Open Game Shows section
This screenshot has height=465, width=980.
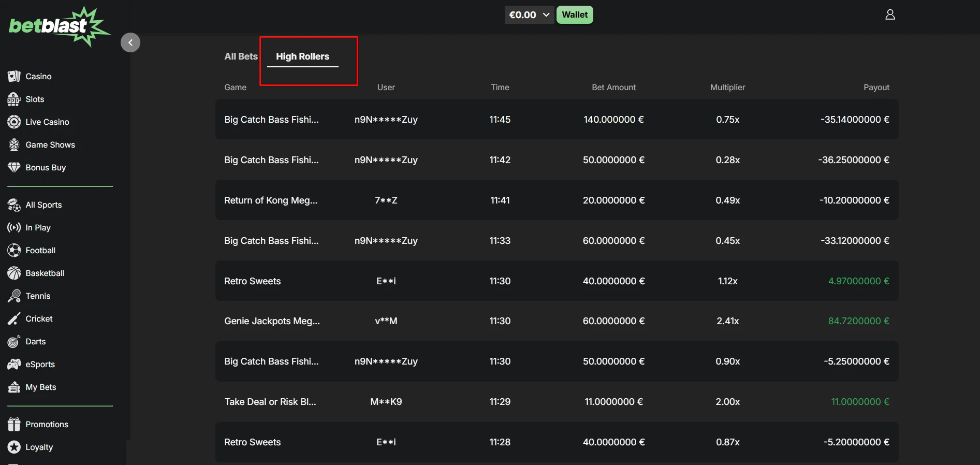coord(50,144)
